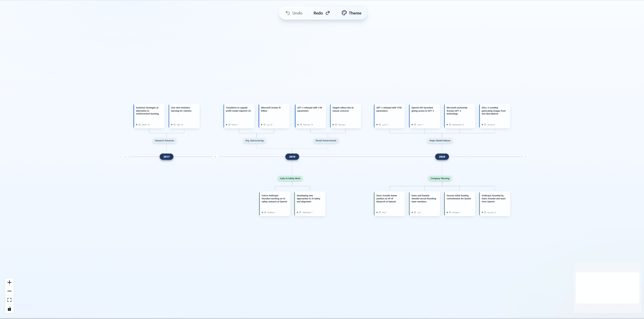Open the Developing new approaches card

(x=310, y=204)
